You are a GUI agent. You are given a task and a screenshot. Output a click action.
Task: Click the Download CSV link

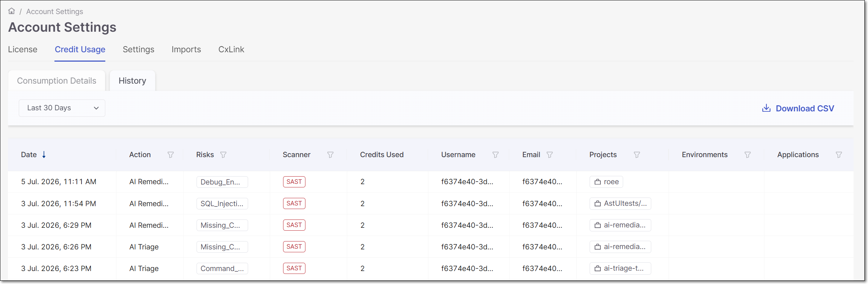coord(798,108)
